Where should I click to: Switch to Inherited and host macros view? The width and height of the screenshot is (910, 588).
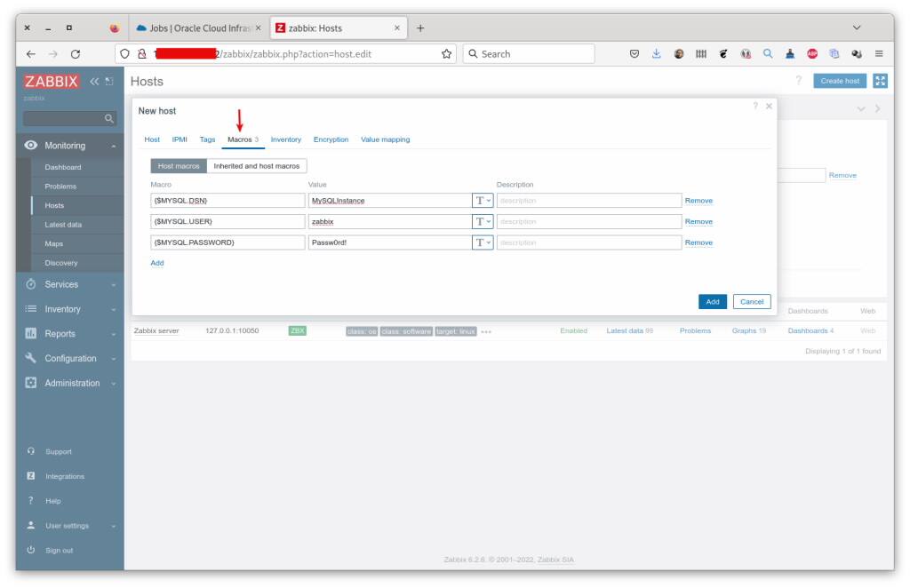[257, 166]
